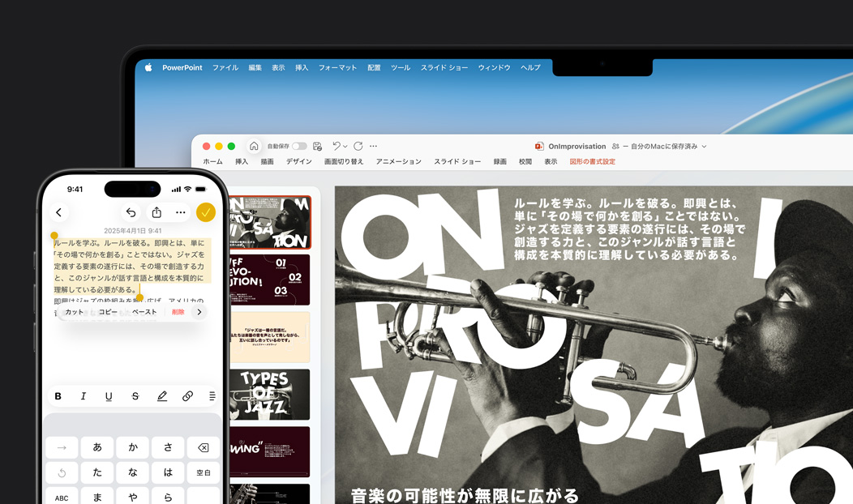Toggle italic formatting in Notes
This screenshot has width=853, height=504.
(84, 396)
